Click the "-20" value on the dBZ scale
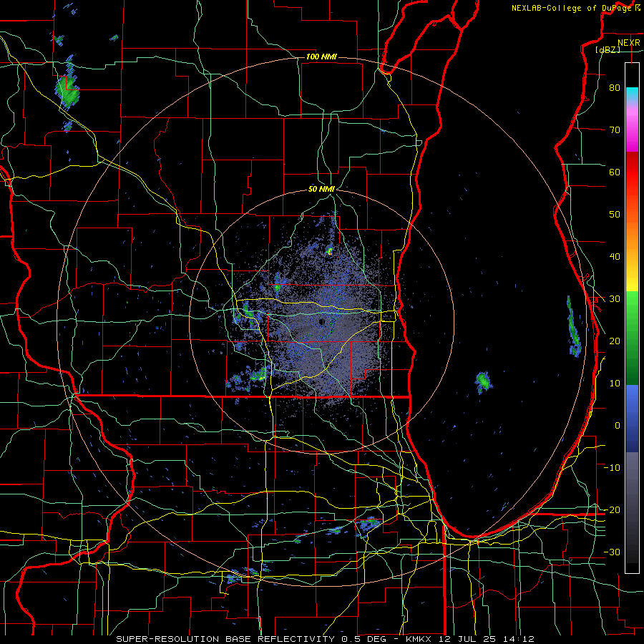Viewport: 644px width, 644px height. tap(612, 509)
